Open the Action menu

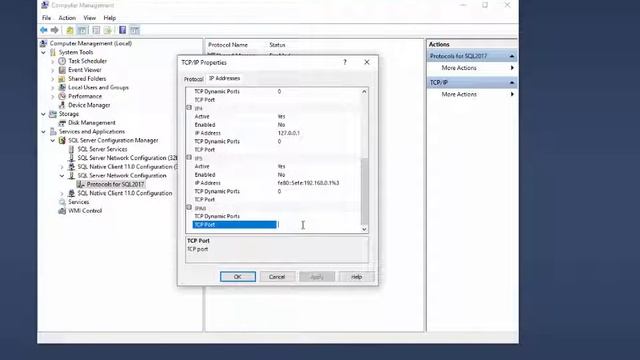coord(67,18)
